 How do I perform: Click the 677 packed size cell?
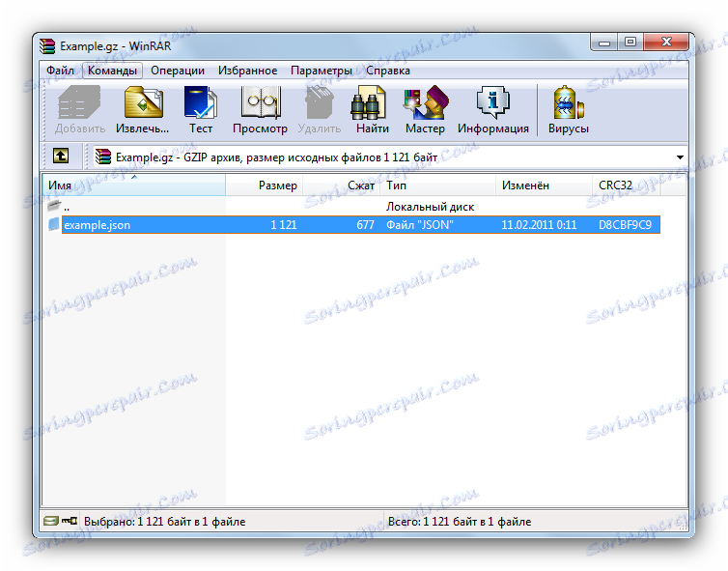[365, 225]
